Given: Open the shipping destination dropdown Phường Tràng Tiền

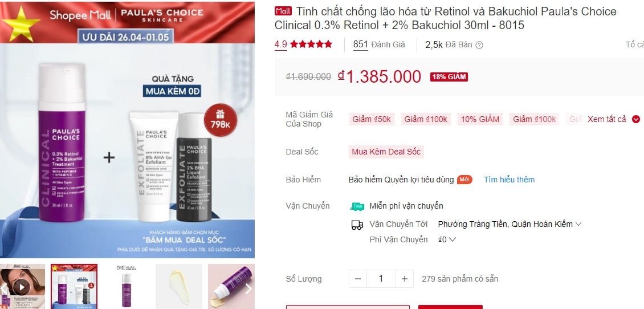Looking at the screenshot, I should tap(510, 225).
